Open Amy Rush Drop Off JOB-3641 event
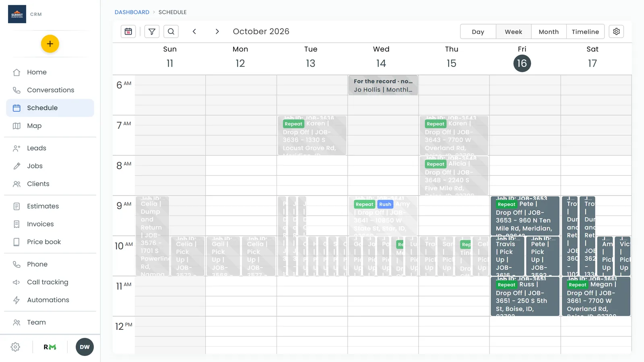 [x=383, y=216]
